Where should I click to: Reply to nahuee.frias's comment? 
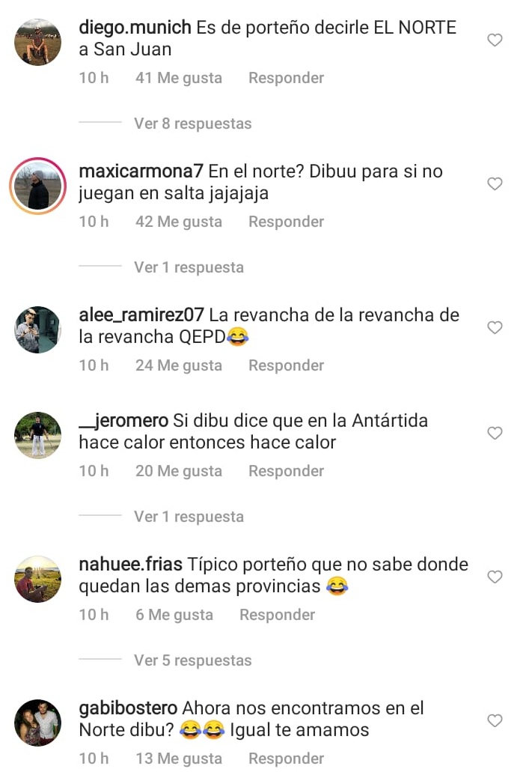277,615
